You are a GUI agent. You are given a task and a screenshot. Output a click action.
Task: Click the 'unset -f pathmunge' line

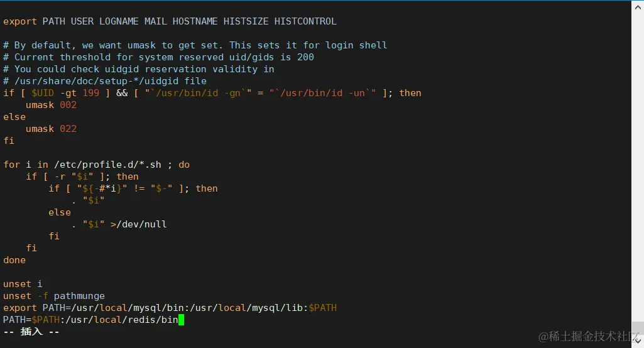click(x=54, y=296)
